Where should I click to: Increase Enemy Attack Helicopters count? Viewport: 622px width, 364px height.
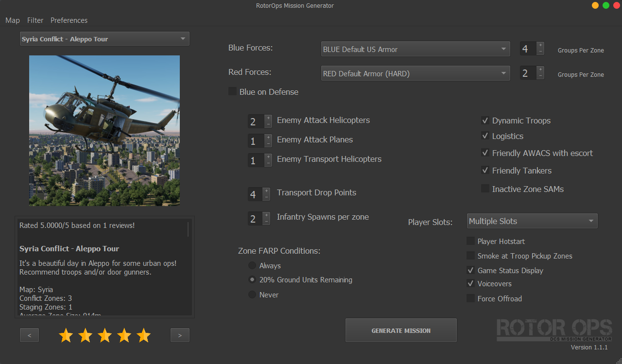pyautogui.click(x=268, y=118)
